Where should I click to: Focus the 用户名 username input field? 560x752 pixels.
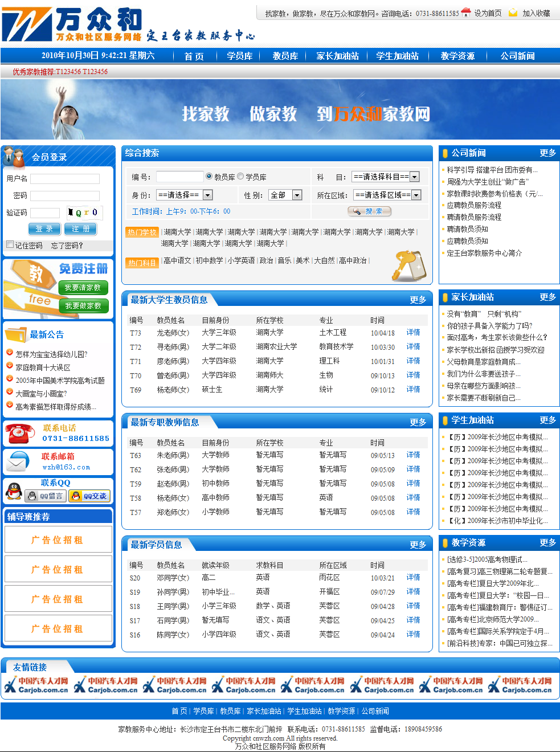tap(65, 179)
